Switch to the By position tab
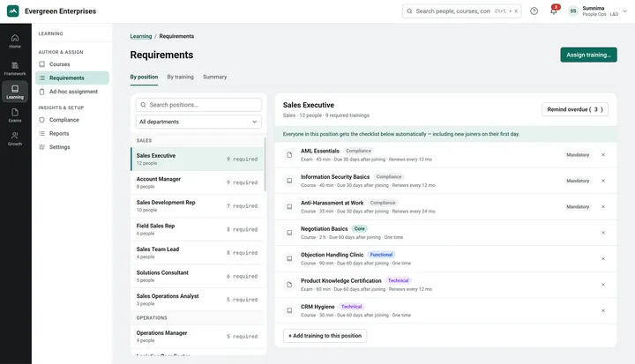 point(144,77)
